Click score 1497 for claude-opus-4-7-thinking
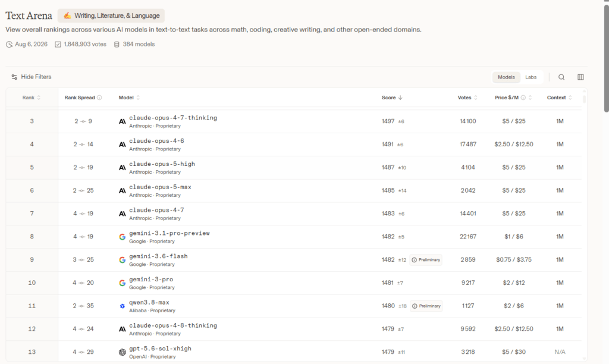 click(x=388, y=121)
